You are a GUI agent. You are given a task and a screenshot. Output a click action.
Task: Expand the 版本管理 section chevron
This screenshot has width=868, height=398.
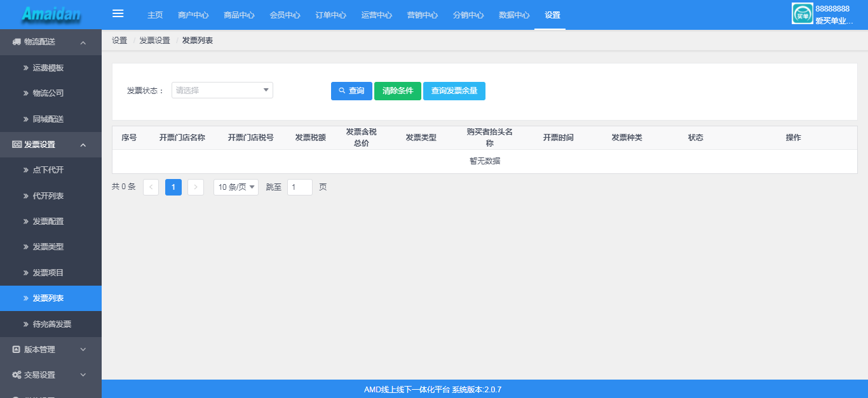pyautogui.click(x=83, y=349)
